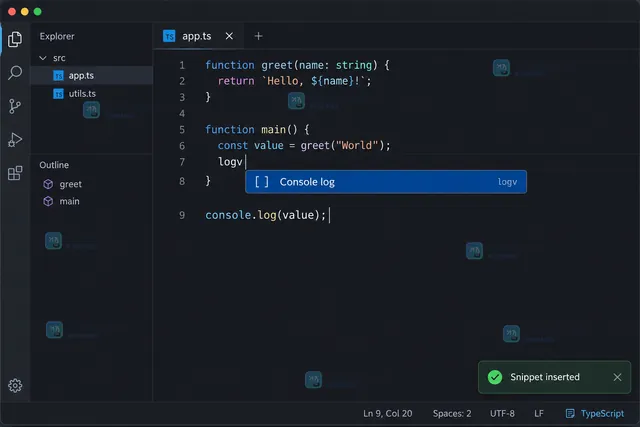Dismiss the Snippet inserted notification
Viewport: 640px width, 427px height.
pos(617,377)
